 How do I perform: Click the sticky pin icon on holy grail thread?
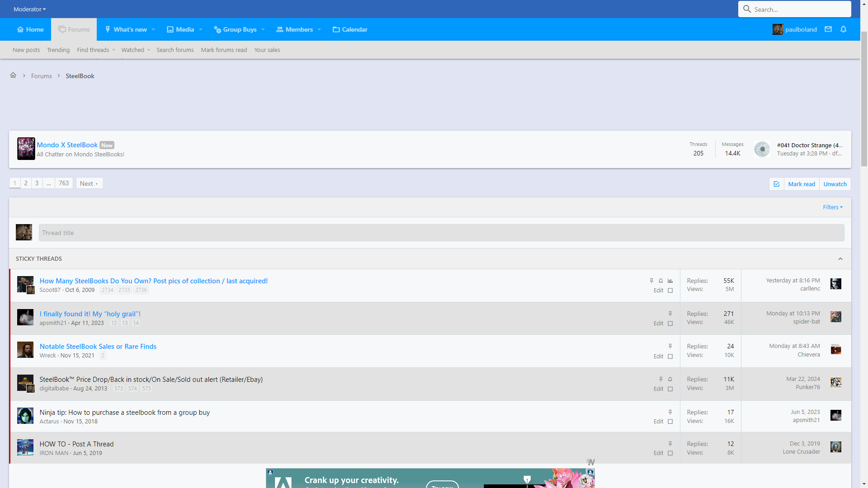tap(670, 314)
